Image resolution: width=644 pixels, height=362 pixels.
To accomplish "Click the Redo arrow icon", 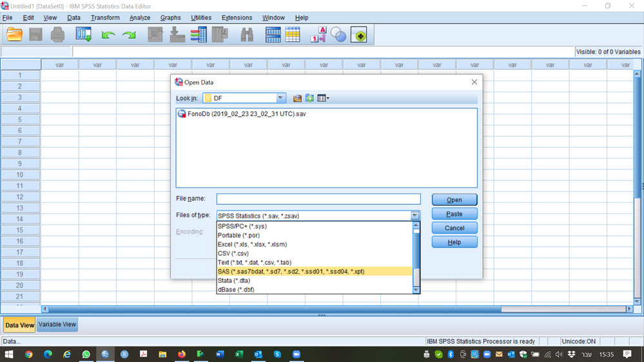I will pos(129,35).
